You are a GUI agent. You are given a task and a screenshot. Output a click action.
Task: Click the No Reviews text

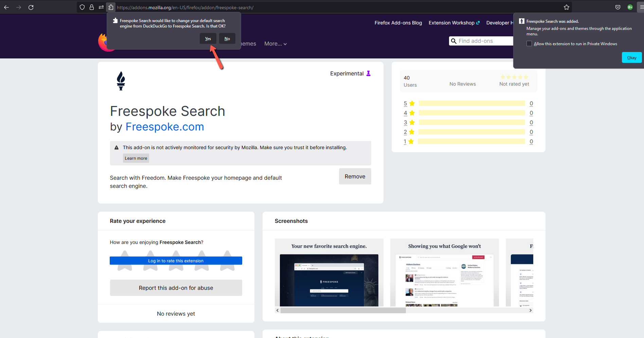463,84
